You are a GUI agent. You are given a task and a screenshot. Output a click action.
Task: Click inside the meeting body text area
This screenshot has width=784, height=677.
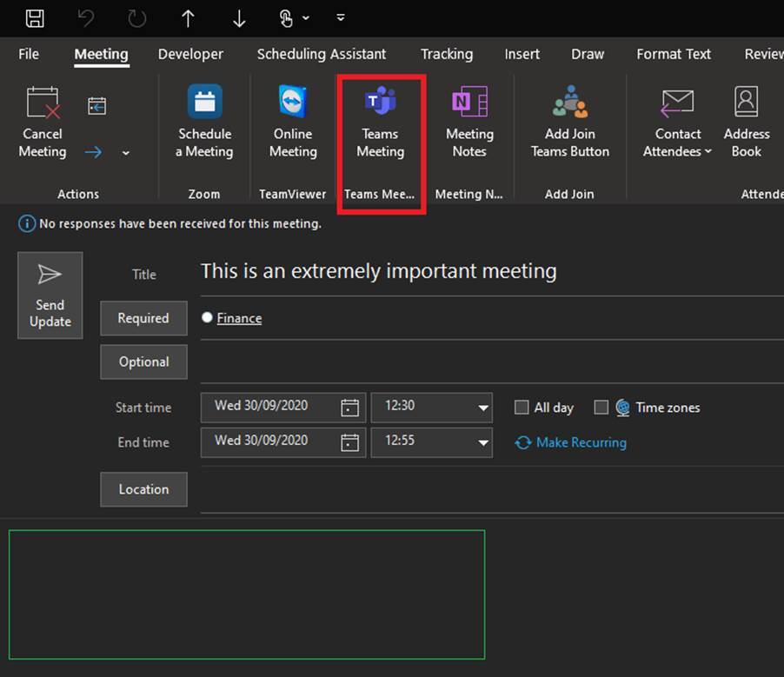[247, 594]
